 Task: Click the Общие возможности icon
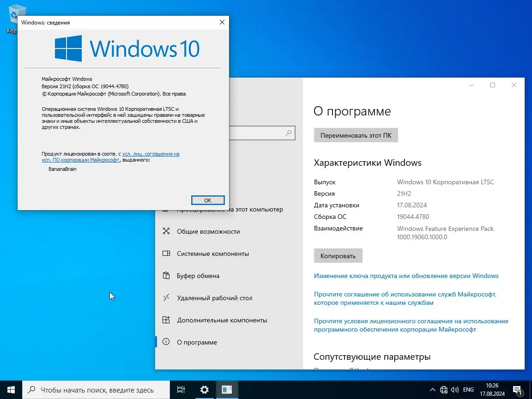pyautogui.click(x=166, y=231)
